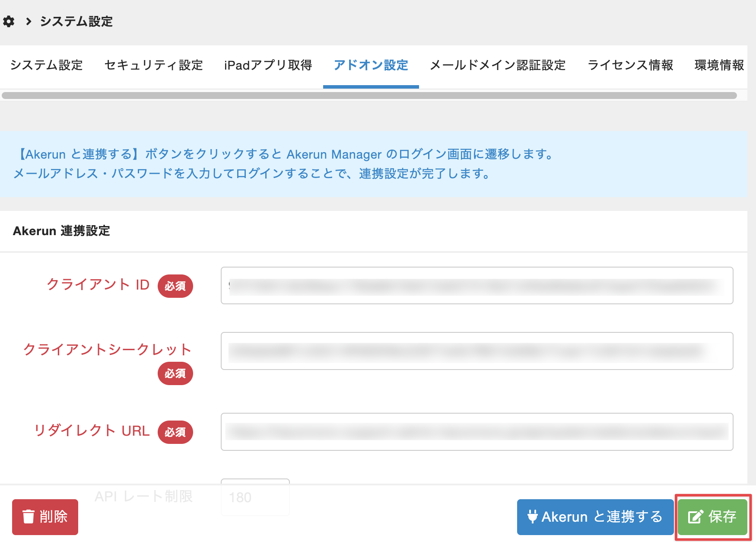
Task: Click the リダイレクト URL input field
Action: coord(477,432)
